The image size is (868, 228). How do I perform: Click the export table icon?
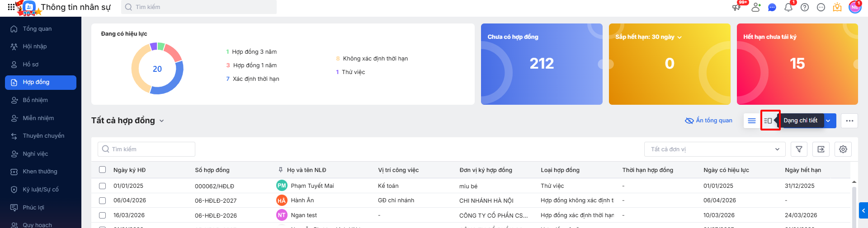point(821,149)
